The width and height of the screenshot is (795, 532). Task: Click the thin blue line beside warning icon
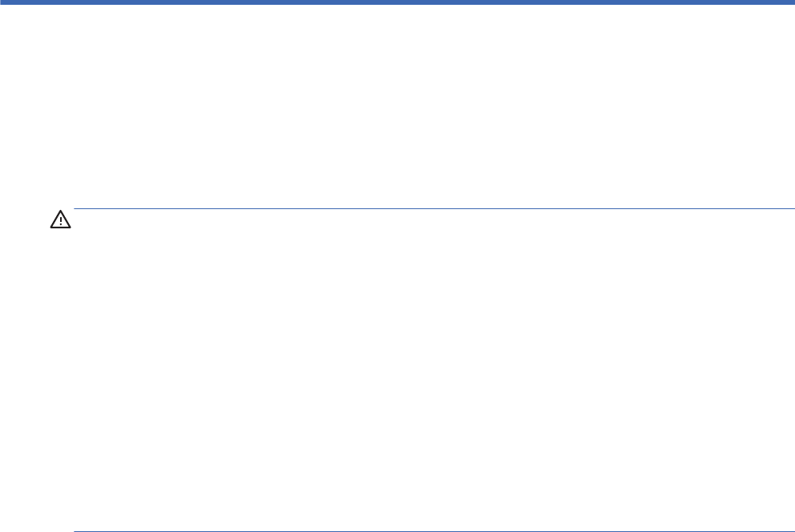(x=429, y=210)
